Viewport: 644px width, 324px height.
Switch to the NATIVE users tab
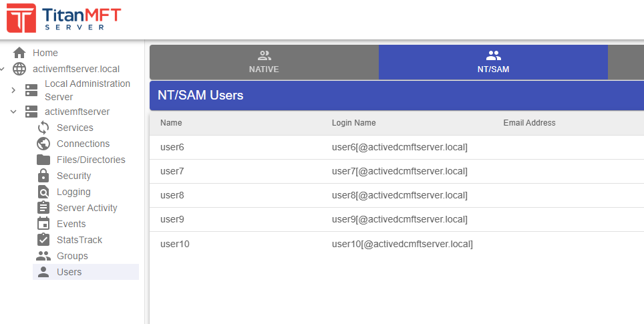coord(264,62)
